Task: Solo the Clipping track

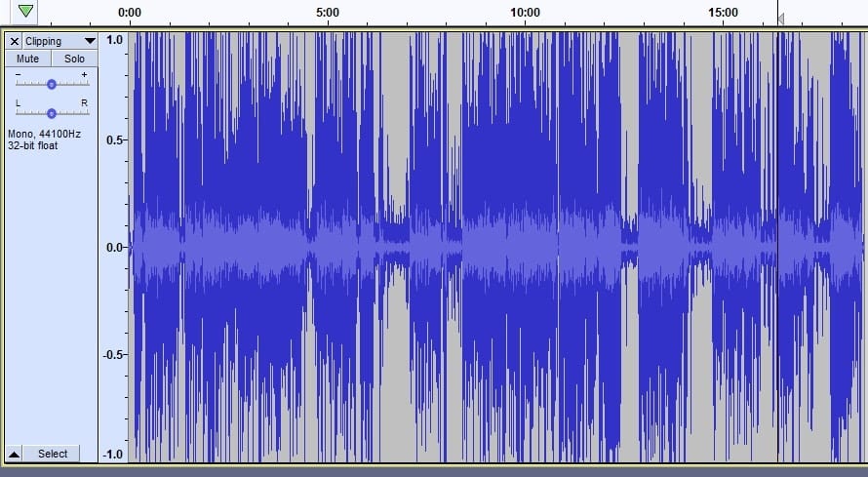Action: tap(74, 59)
